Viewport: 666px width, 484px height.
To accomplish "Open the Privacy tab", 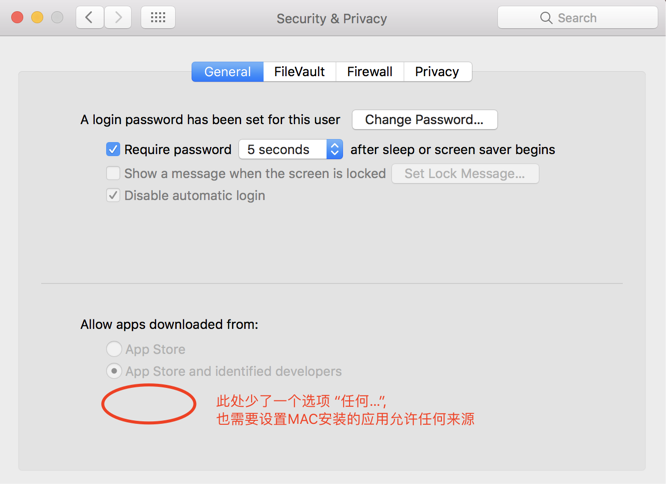I will (437, 72).
